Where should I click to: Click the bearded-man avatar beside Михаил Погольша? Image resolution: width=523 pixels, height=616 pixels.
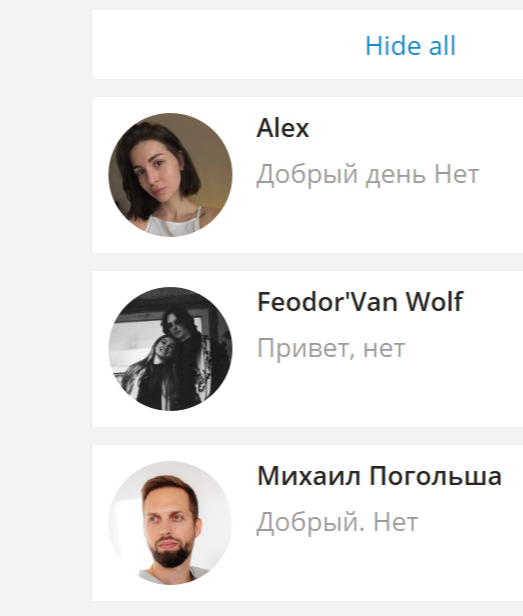pyautogui.click(x=170, y=523)
